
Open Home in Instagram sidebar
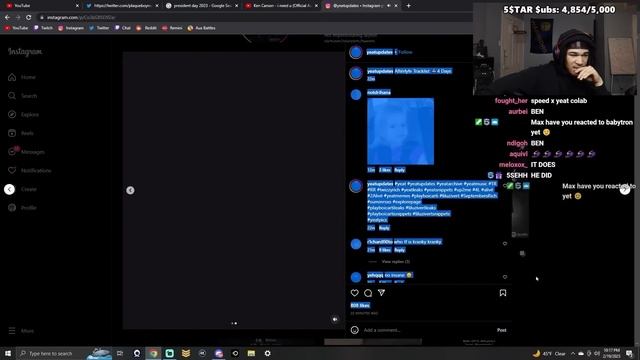click(x=22, y=77)
